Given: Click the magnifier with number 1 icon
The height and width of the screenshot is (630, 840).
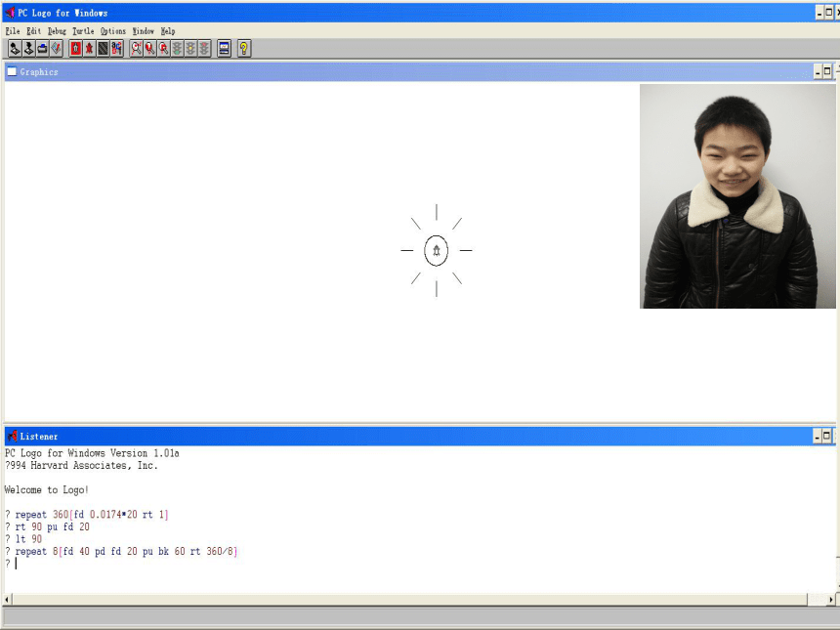Looking at the screenshot, I should click(150, 49).
